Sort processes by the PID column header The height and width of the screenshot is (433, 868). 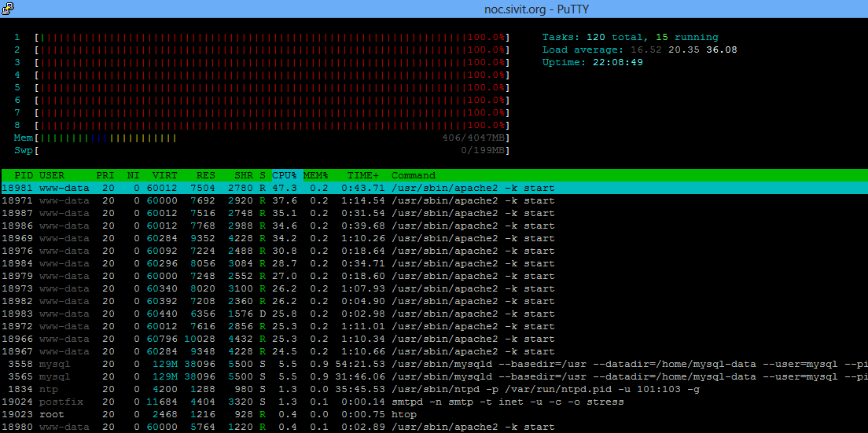(24, 175)
